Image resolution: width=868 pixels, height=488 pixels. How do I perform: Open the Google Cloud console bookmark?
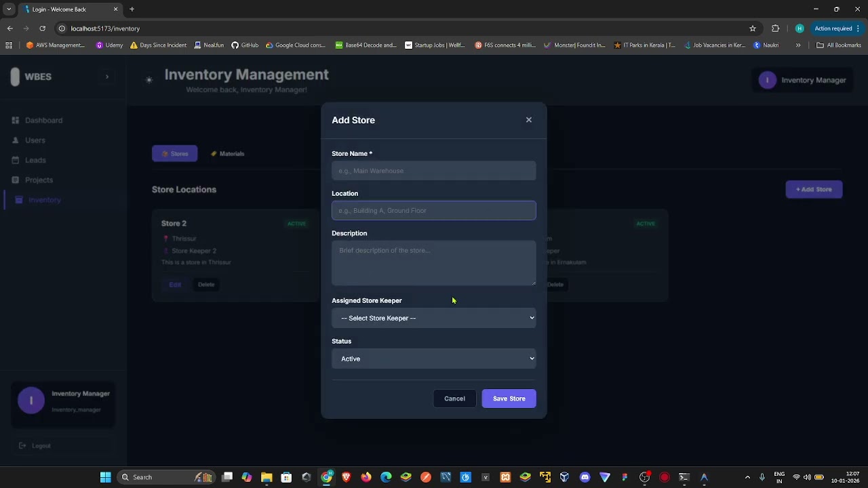point(296,45)
